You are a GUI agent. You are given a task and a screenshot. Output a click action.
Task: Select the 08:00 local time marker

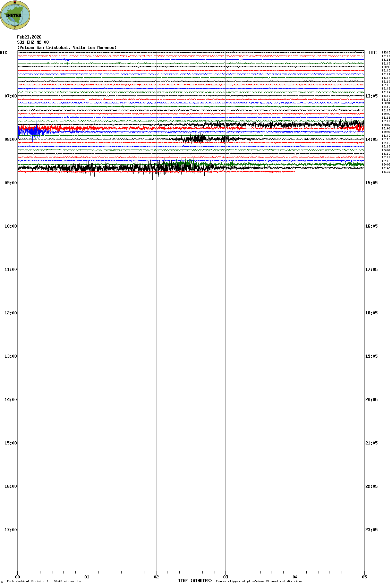10,139
